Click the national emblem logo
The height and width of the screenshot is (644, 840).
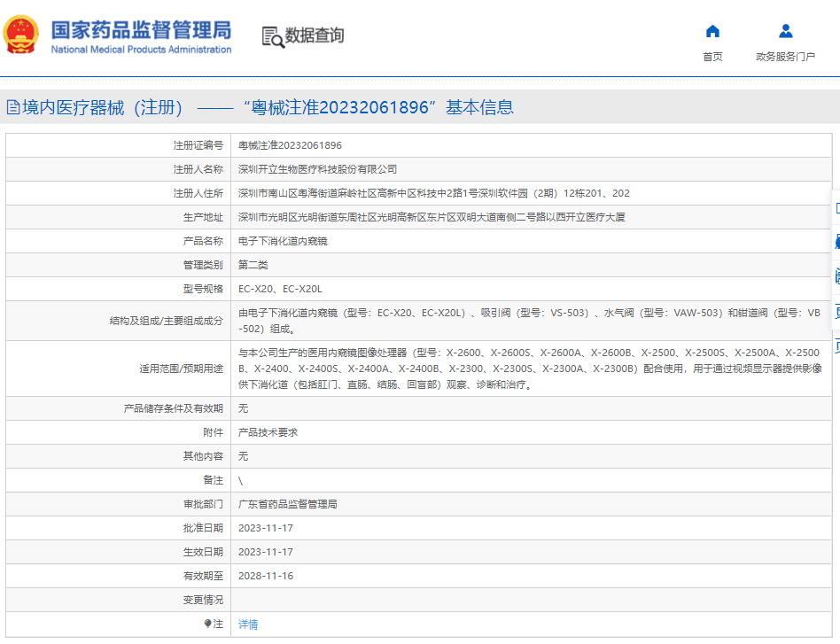21,35
